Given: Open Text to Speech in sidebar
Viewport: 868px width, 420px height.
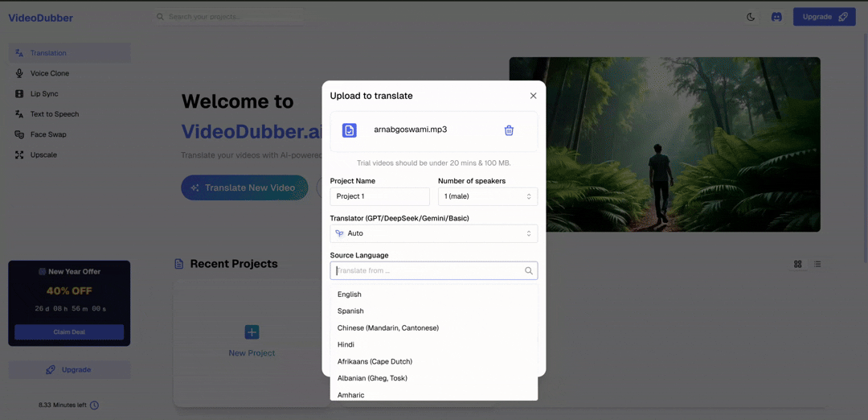Looking at the screenshot, I should point(70,114).
